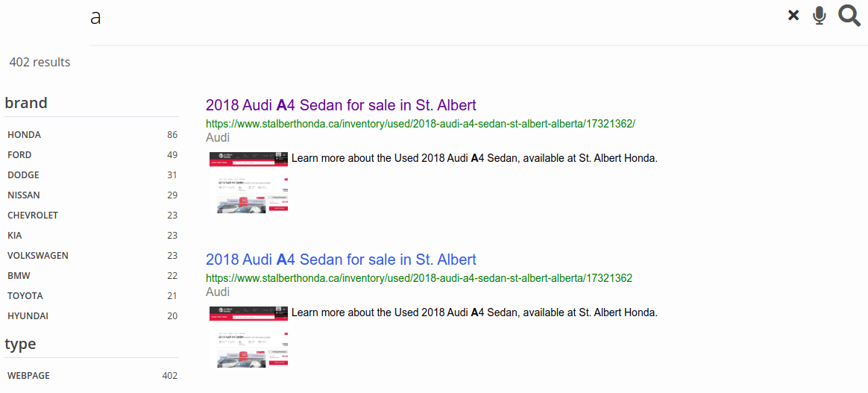Open first 2018 Audi A4 Sedan result title
The width and height of the screenshot is (868, 393).
pyautogui.click(x=341, y=105)
